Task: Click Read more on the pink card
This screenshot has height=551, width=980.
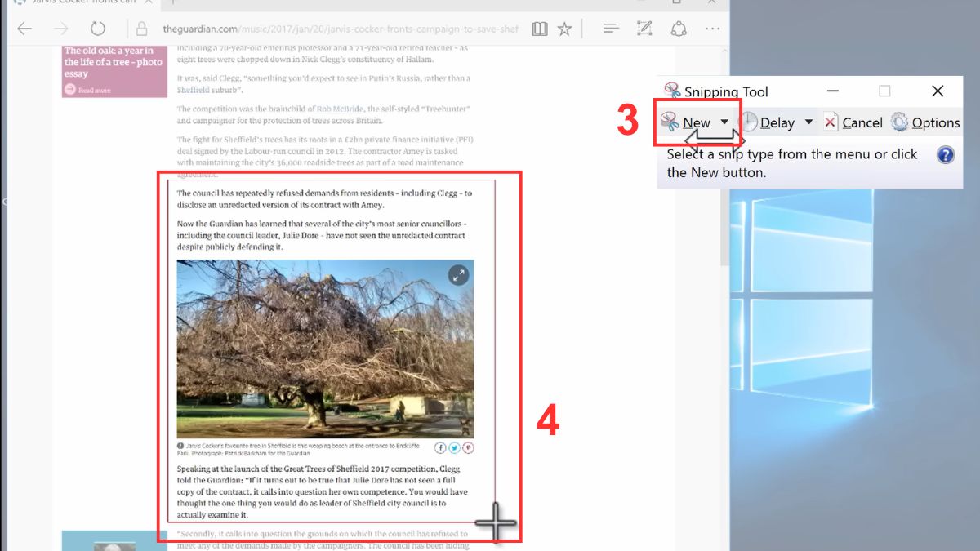Action: click(87, 90)
